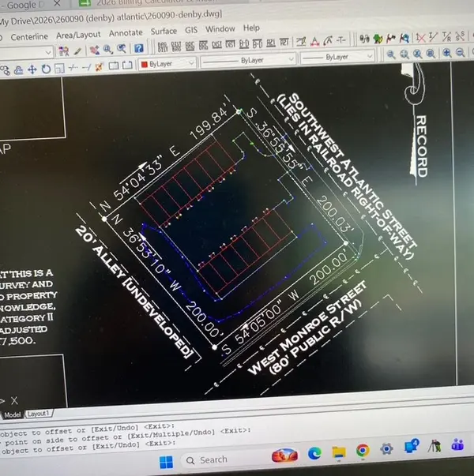The height and width of the screenshot is (476, 474).
Task: Select the pencil edit tool icon
Action: 77,51
